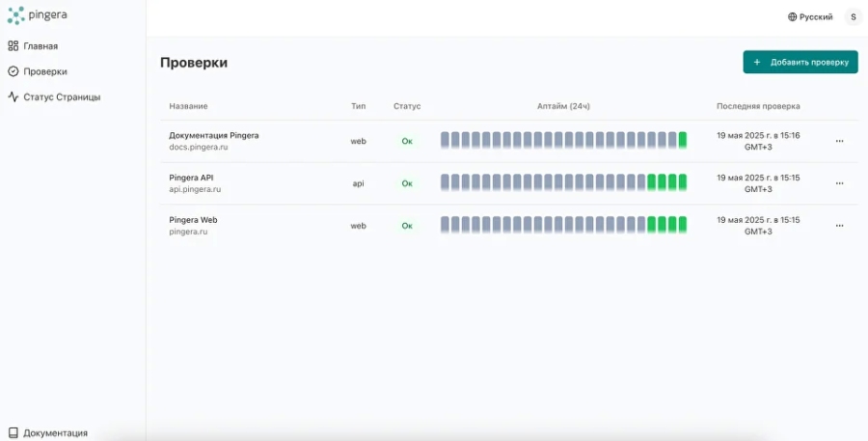Screen dimensions: 868x441
Task: Click the grid icon beside Главная
Action: (14, 46)
